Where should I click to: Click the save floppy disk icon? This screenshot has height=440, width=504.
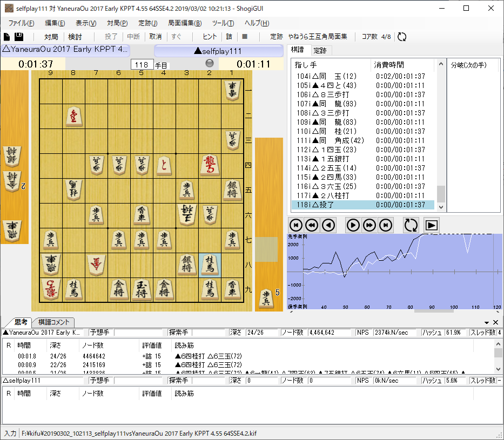tap(19, 37)
